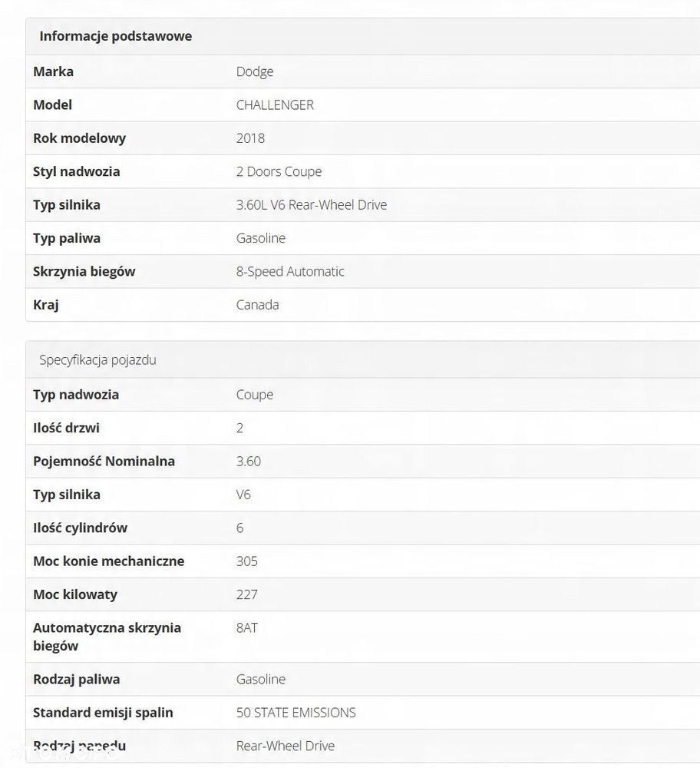Click the CHALLENGER model value
This screenshot has width=700, height=768.
(275, 104)
